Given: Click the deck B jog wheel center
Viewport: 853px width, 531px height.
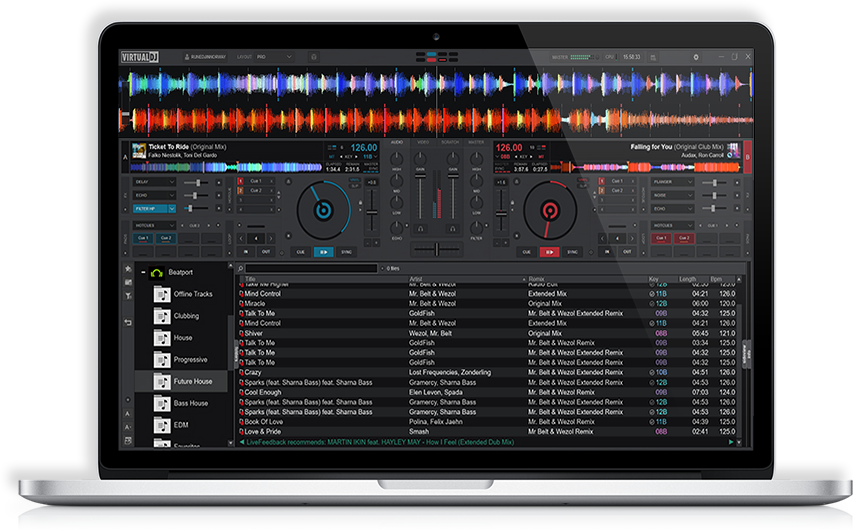Looking at the screenshot, I should click(550, 211).
